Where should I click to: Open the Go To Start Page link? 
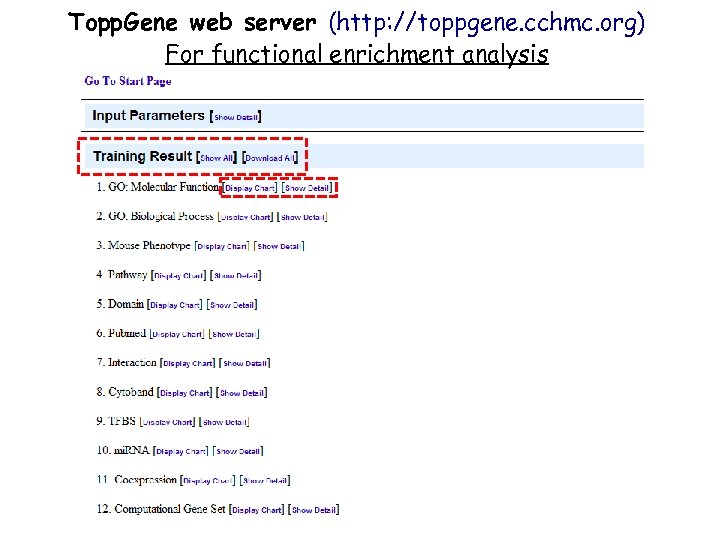coord(128,81)
